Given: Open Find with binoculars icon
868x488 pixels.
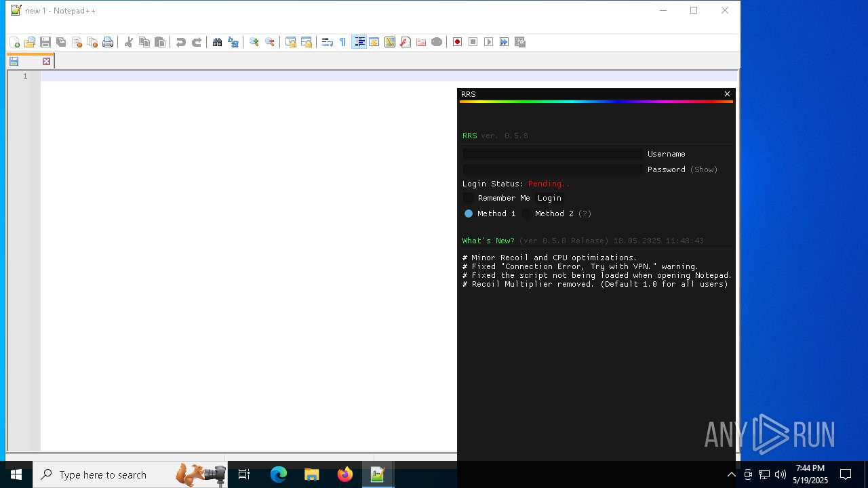Looking at the screenshot, I should (218, 42).
